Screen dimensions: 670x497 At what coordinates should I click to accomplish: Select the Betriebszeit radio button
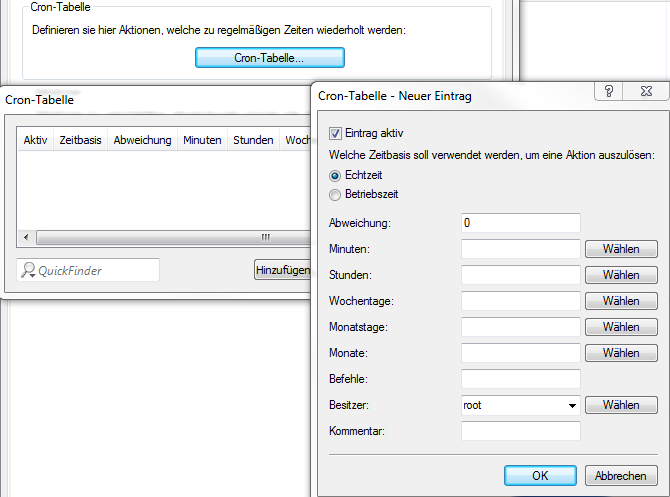[335, 194]
